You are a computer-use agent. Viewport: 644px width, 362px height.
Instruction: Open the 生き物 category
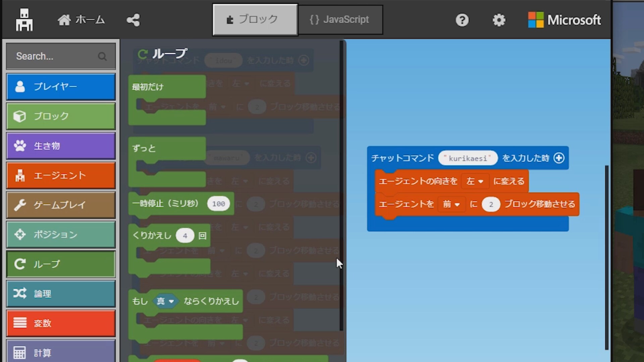click(61, 146)
